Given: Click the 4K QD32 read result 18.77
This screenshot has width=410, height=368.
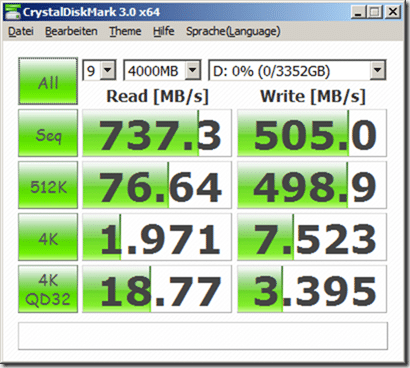Looking at the screenshot, I should 157,289.
